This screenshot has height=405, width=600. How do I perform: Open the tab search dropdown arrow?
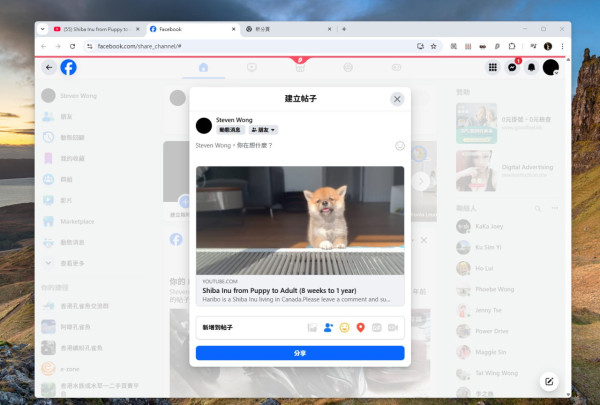tap(43, 29)
